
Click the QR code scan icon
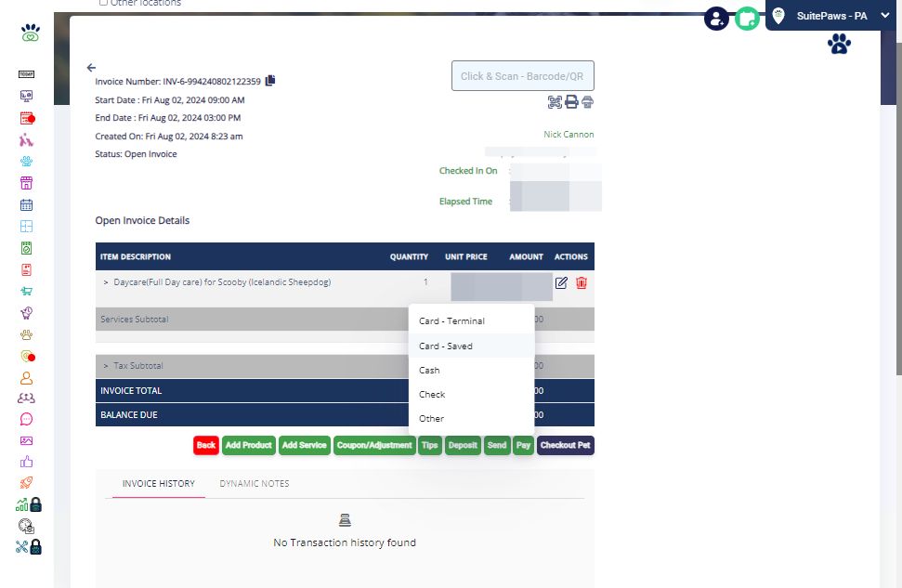click(x=555, y=102)
